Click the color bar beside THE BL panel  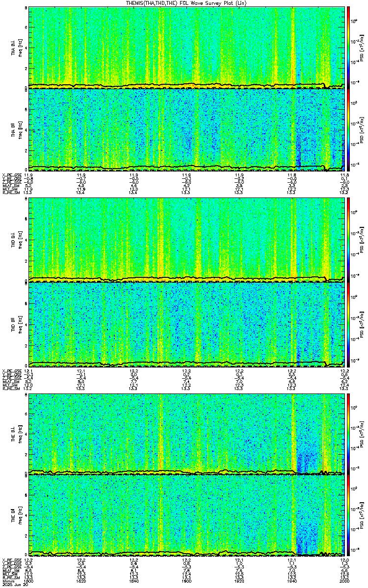[348, 434]
